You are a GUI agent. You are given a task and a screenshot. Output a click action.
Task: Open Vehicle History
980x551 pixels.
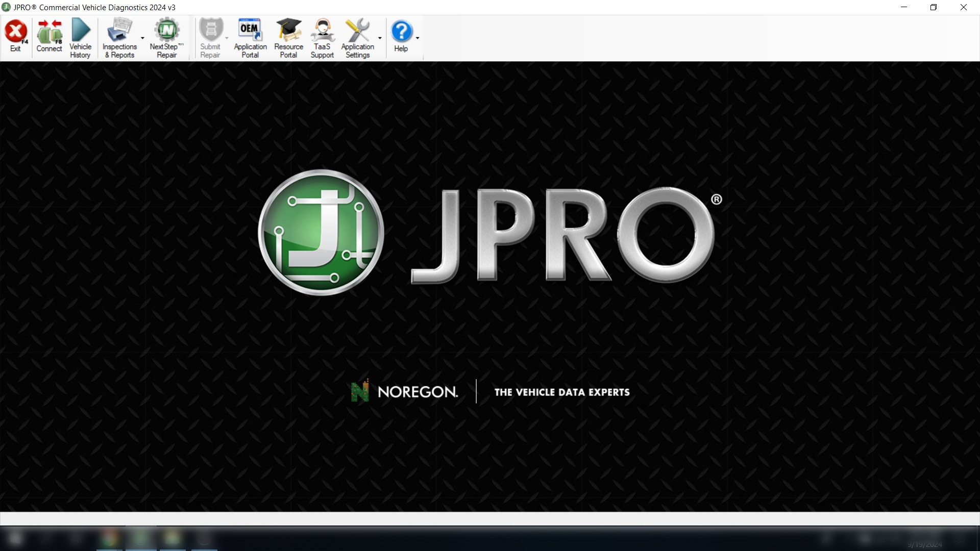(x=80, y=38)
